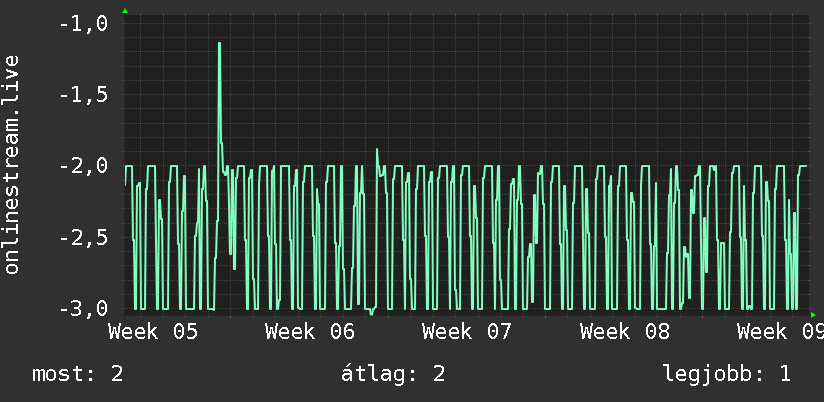Image resolution: width=824 pixels, height=402 pixels.
Task: Click the small peak above -2,0 in Week 06
Action: point(377,151)
